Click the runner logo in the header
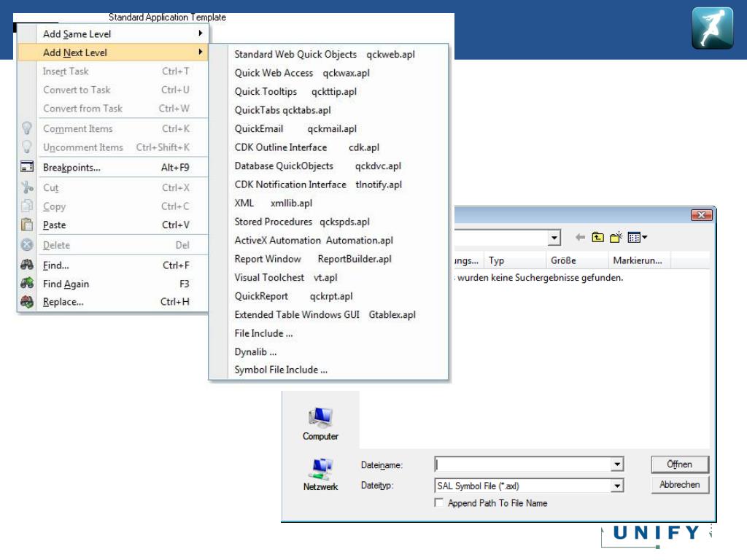The image size is (747, 560). (x=712, y=28)
